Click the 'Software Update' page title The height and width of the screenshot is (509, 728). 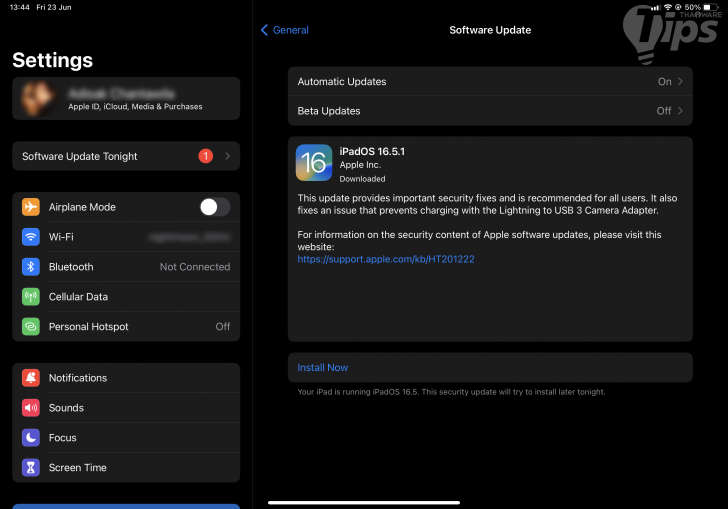pos(490,30)
